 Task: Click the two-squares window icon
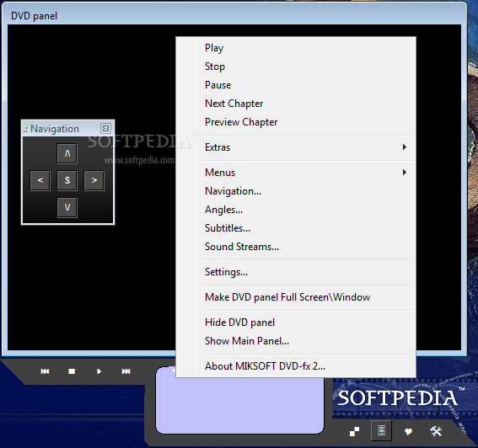pos(354,431)
